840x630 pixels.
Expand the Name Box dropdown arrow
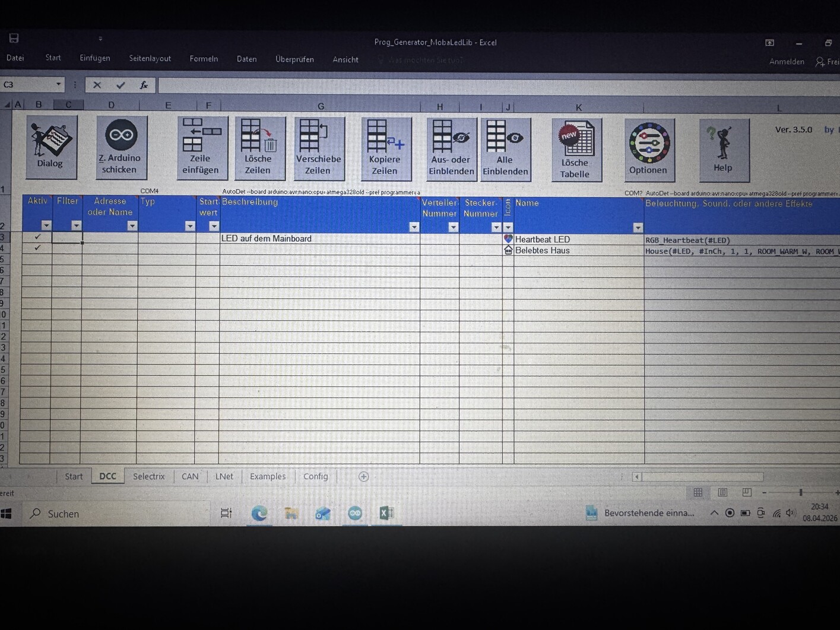[x=58, y=85]
